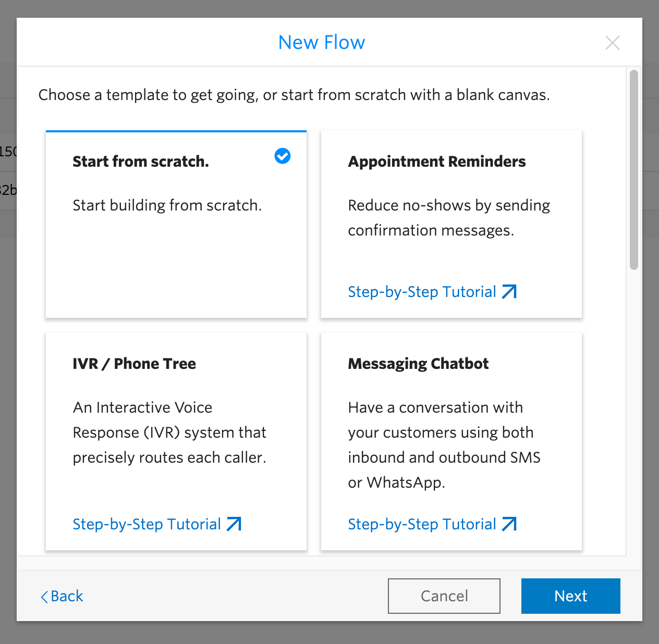Screen dimensions: 659x644
Task: Click external arrow icon beside Messaging Chatbot tutorial
Action: click(x=509, y=524)
